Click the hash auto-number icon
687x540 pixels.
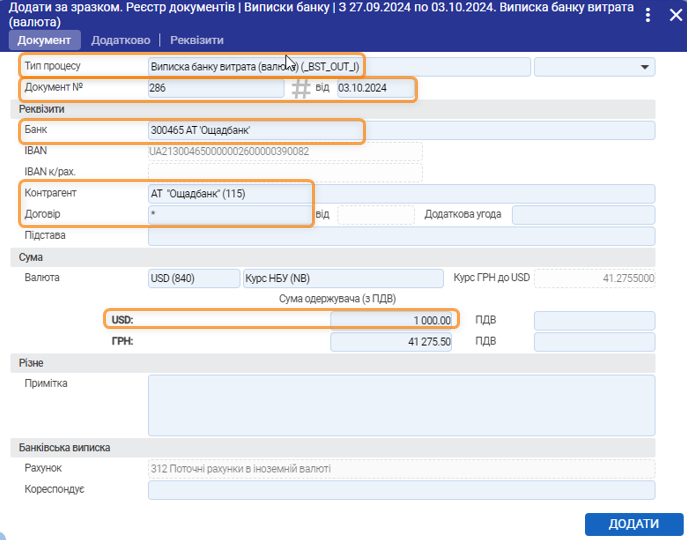tap(301, 89)
